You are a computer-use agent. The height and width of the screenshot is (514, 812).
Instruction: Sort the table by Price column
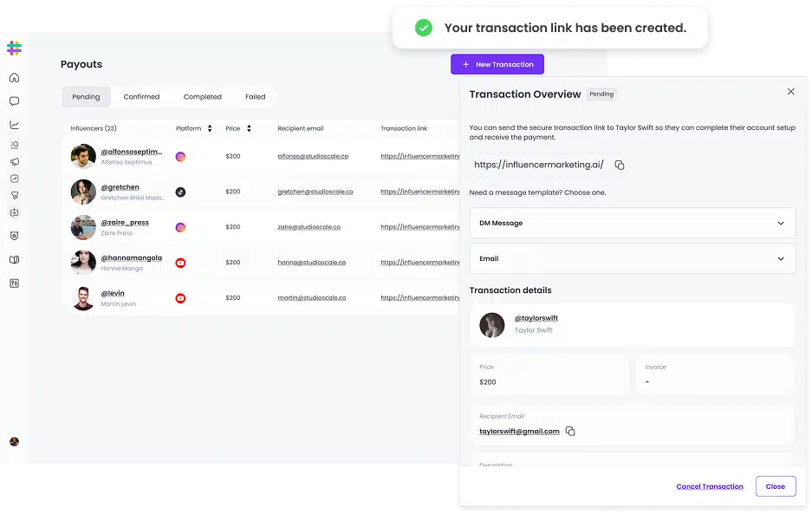coord(249,128)
